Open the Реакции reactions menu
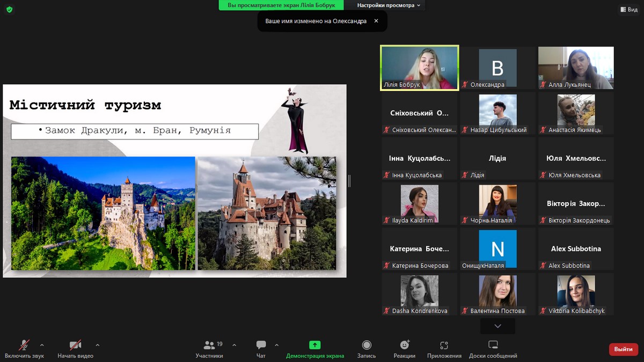 [404, 349]
